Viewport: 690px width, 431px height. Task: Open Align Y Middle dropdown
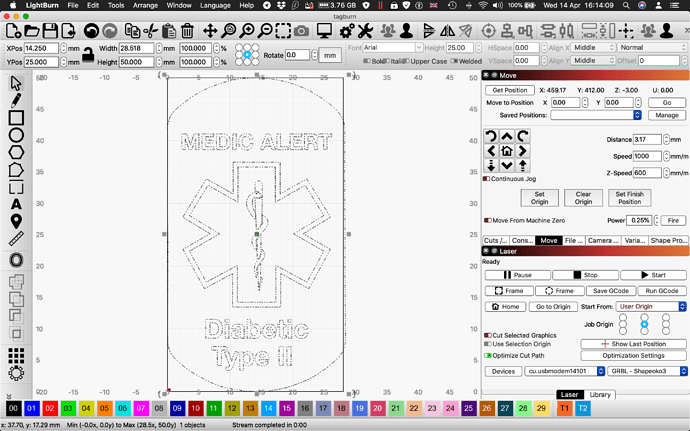[594, 60]
